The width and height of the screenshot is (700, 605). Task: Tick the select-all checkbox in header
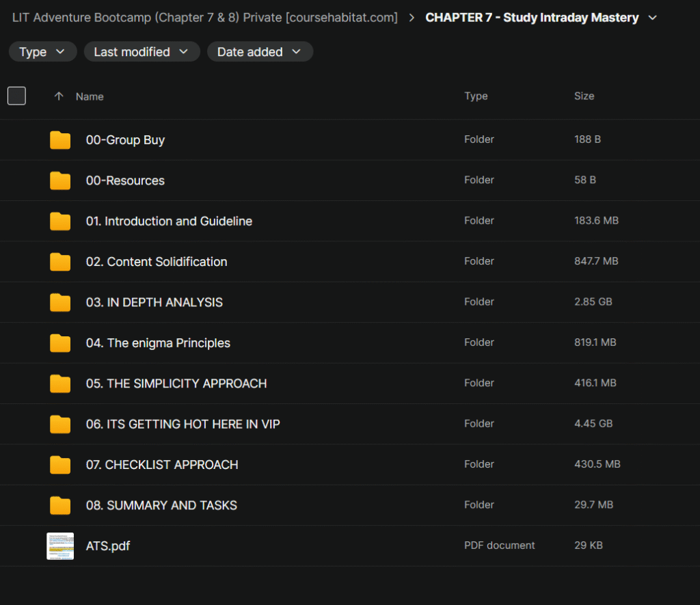[x=17, y=96]
